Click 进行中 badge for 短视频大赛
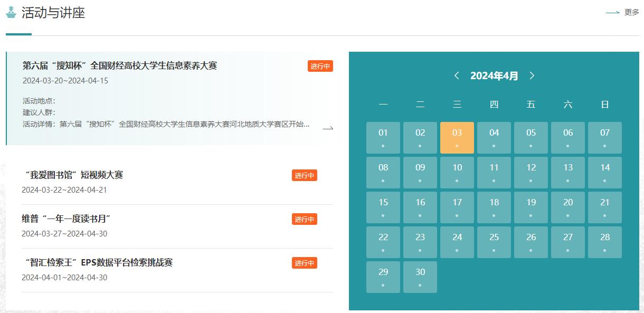This screenshot has width=644, height=313. [x=304, y=175]
